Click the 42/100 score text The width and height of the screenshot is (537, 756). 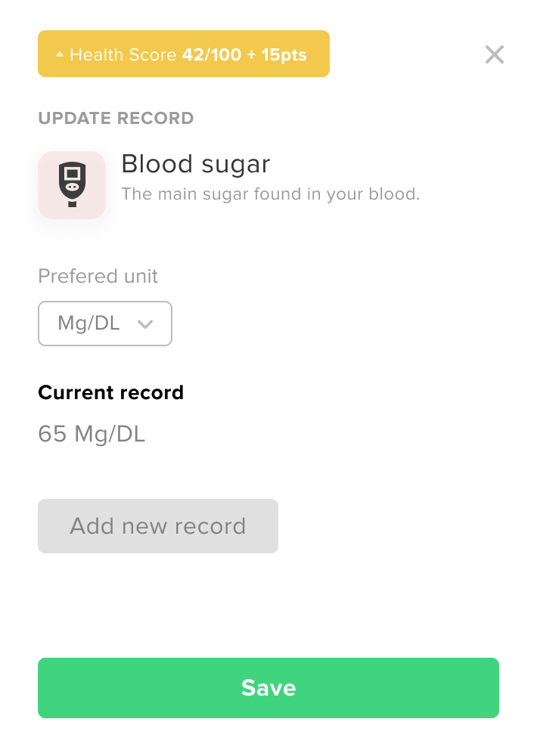coord(212,54)
